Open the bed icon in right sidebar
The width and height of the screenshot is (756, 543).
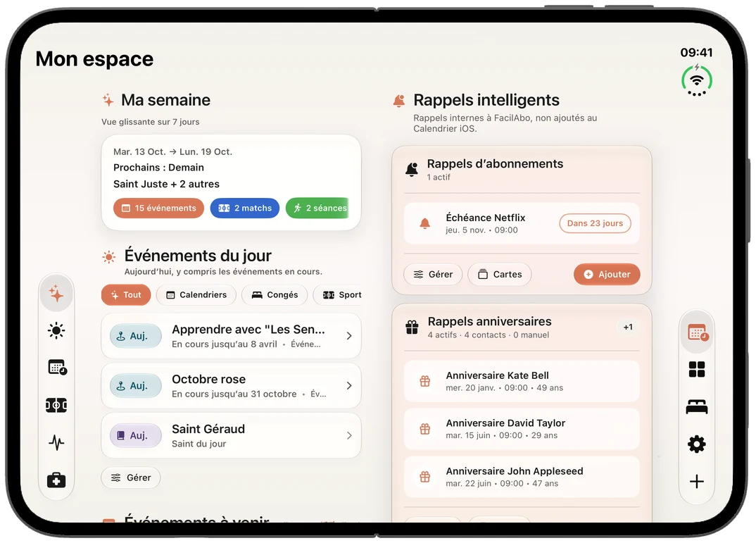click(697, 406)
